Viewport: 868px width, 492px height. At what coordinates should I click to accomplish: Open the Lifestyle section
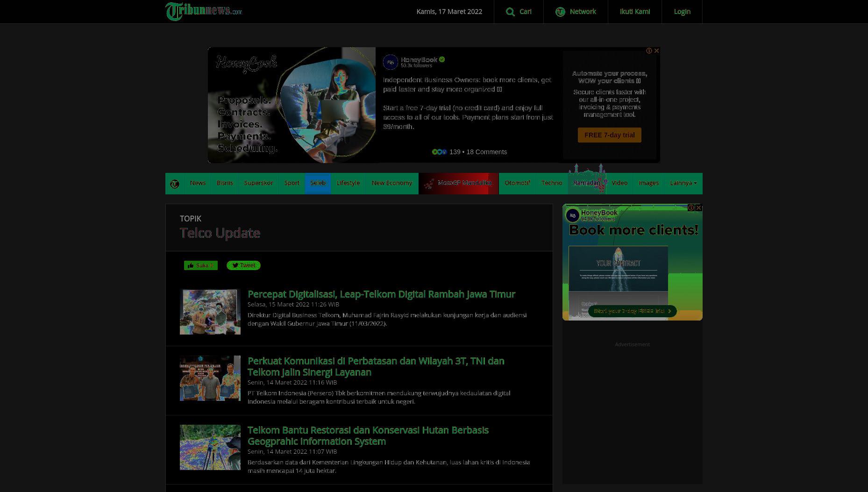348,183
